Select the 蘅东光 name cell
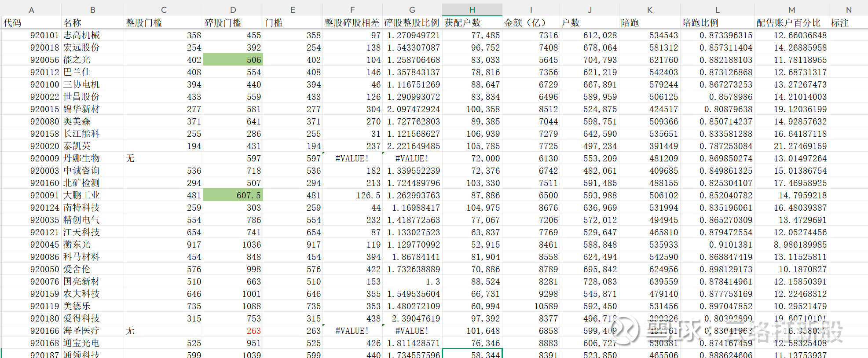 coord(92,245)
